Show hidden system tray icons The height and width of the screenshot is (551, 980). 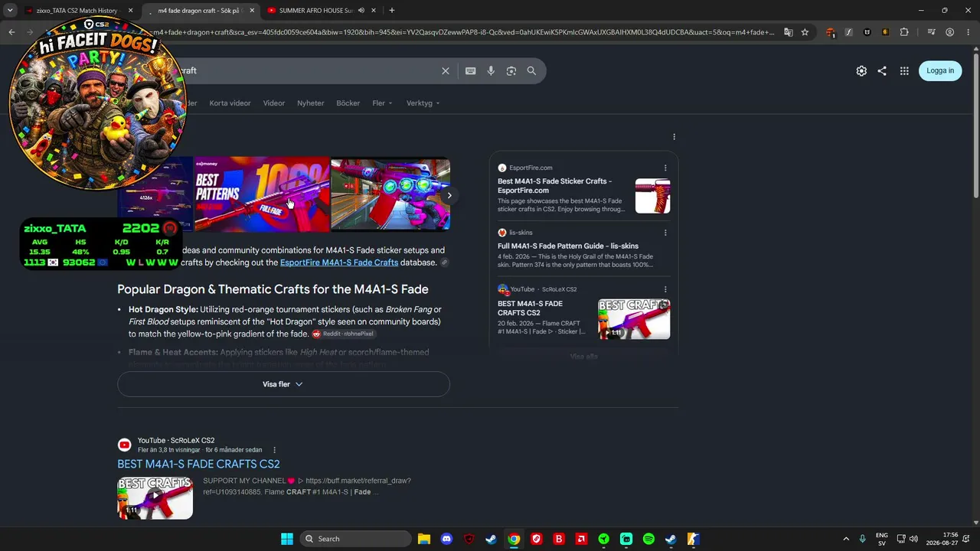click(x=846, y=539)
